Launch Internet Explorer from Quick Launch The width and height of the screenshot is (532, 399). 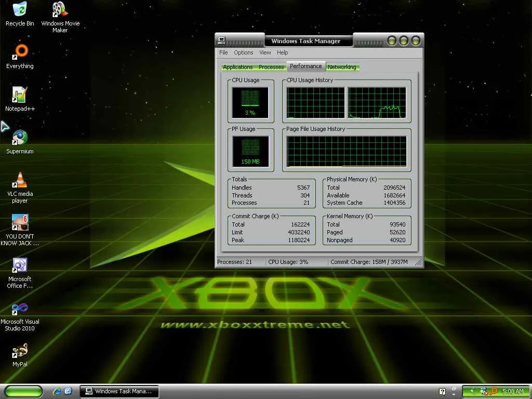click(x=57, y=391)
